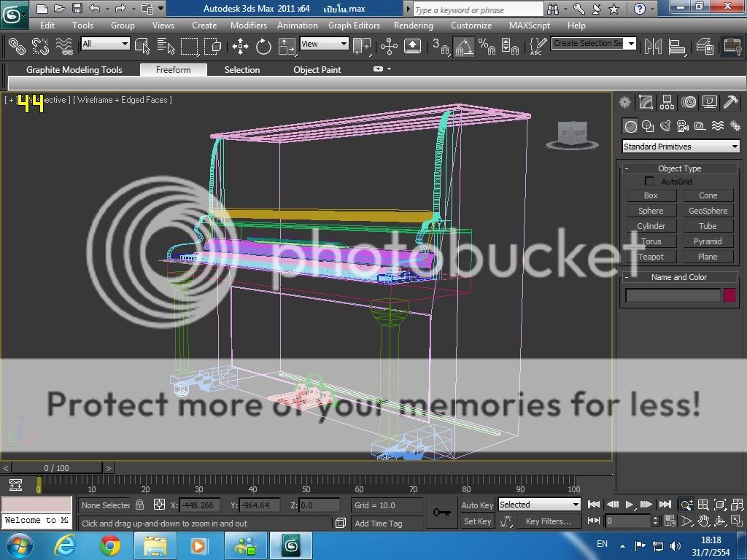Open the Modifiers menu
Image resolution: width=747 pixels, height=560 pixels.
click(249, 26)
